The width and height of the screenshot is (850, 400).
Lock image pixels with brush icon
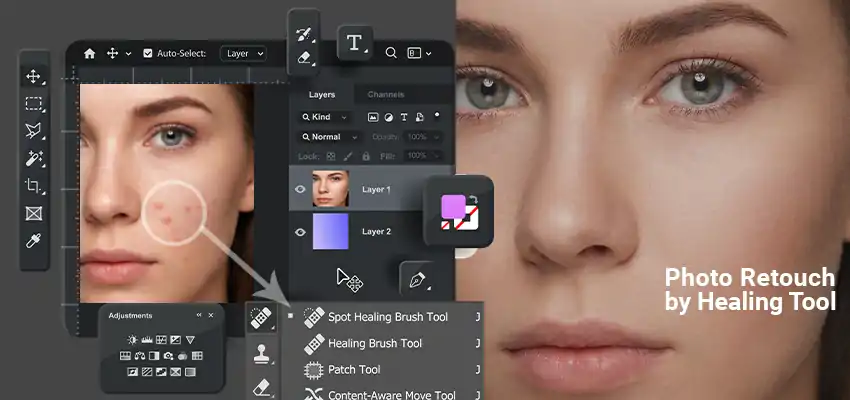click(348, 156)
